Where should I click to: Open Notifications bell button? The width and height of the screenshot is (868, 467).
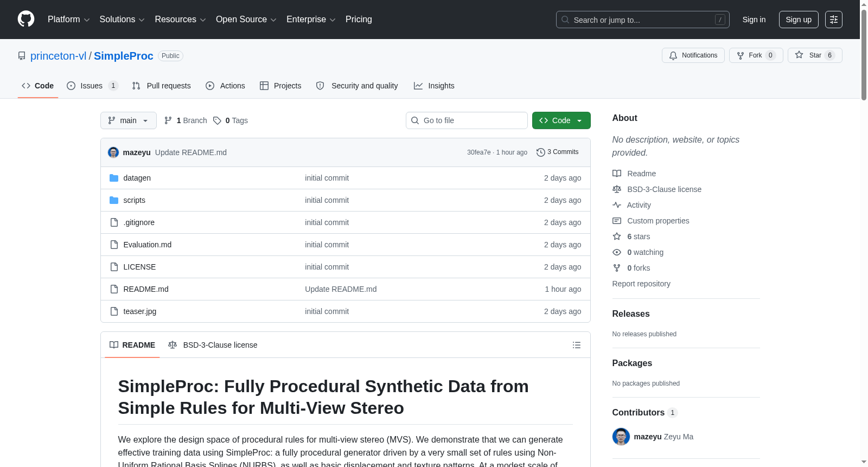pos(693,55)
